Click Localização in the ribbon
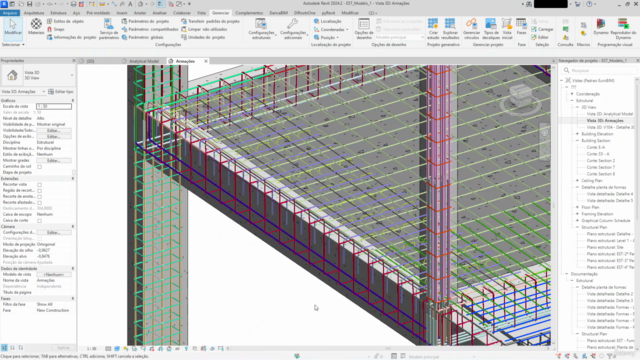Image resolution: width=640 pixels, height=360 pixels. 327,21
